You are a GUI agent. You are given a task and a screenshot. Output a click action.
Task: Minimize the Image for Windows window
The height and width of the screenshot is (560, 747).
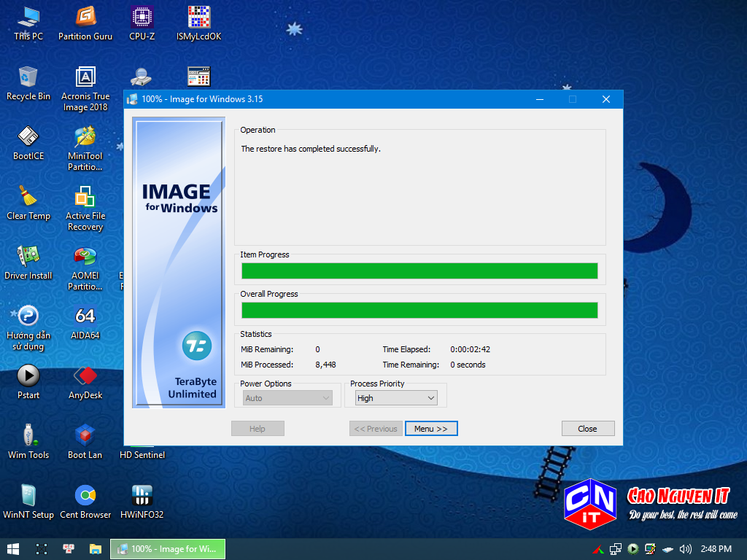click(540, 99)
